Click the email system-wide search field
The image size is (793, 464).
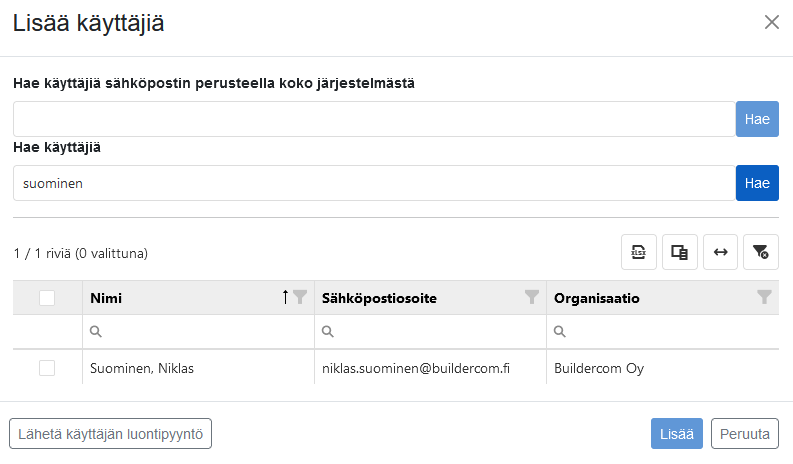[x=374, y=119]
